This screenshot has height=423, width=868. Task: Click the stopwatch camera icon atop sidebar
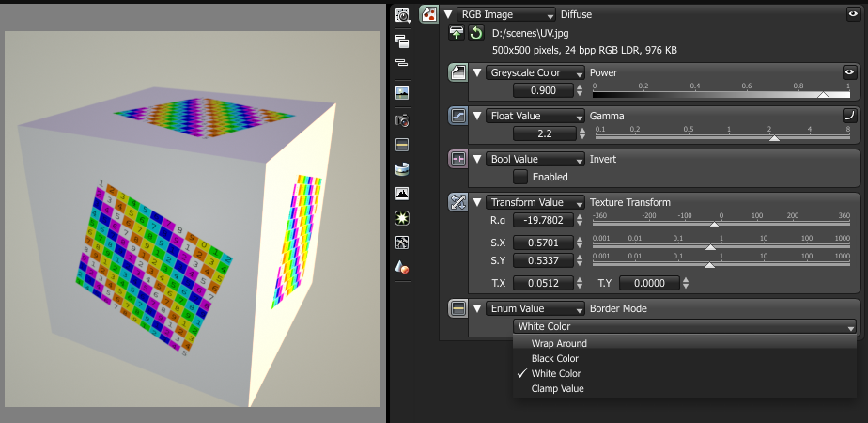tap(402, 15)
